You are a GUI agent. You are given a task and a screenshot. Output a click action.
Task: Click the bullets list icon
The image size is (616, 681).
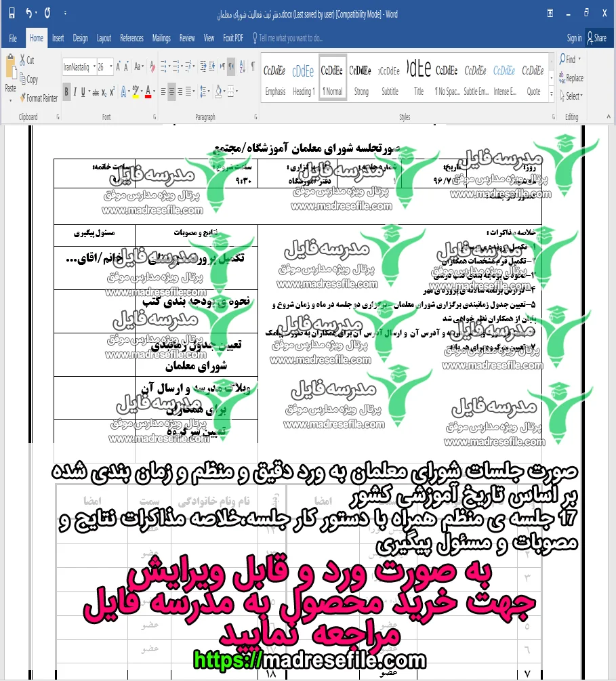click(x=163, y=67)
